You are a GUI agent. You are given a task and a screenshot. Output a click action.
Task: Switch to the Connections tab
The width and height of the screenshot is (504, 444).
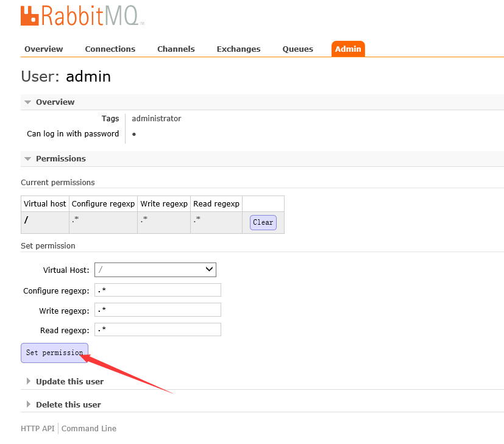pyautogui.click(x=110, y=49)
